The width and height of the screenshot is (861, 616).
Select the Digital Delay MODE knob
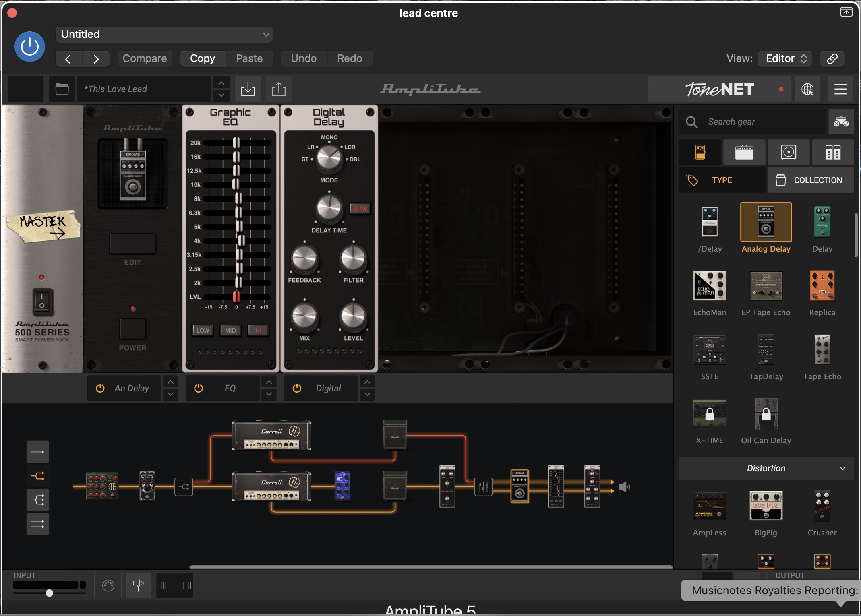coord(329,159)
